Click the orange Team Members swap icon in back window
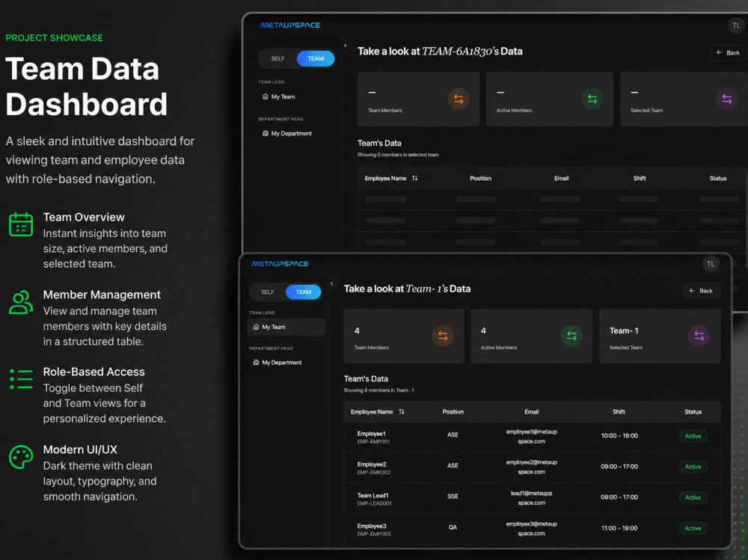748x560 pixels. tap(459, 99)
